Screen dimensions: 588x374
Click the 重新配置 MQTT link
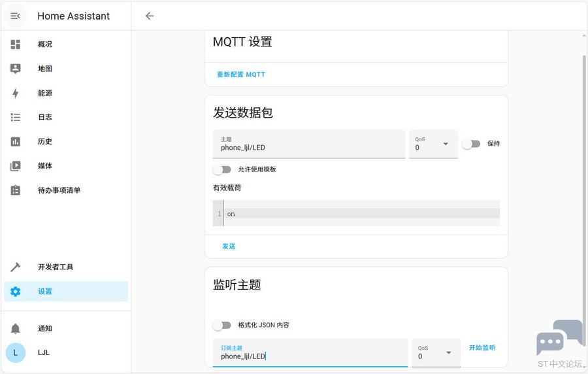pyautogui.click(x=241, y=75)
